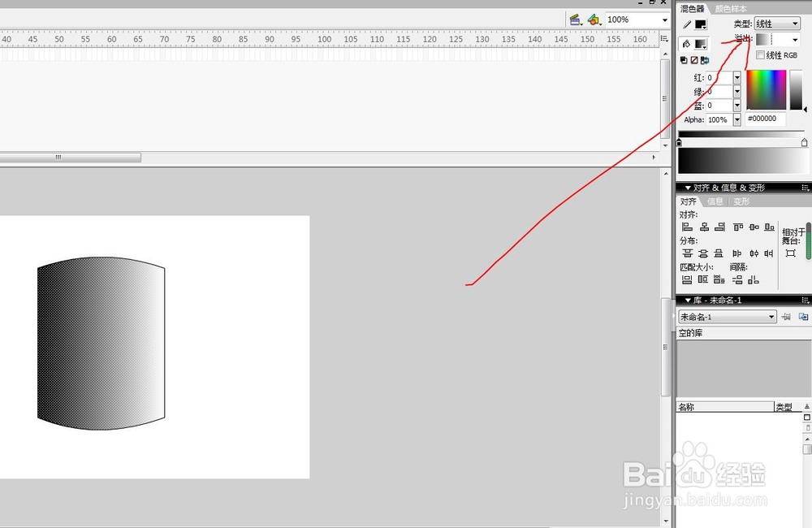Open the black stroke color swatch

tap(701, 24)
